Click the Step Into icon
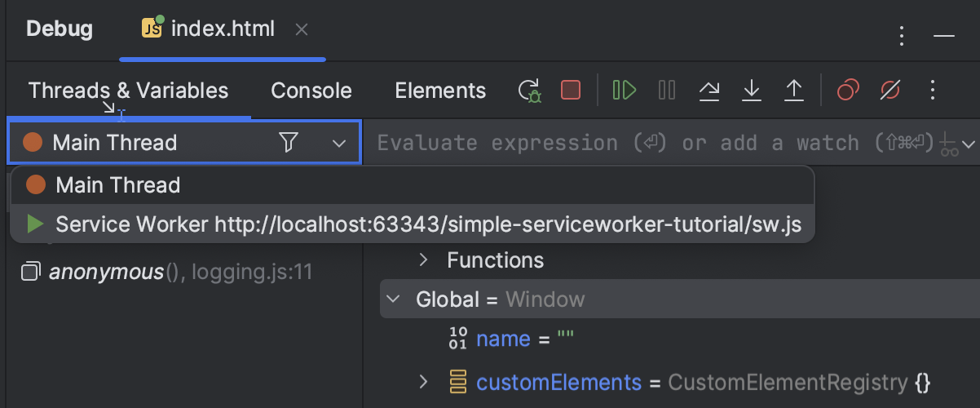Viewport: 980px width, 408px height. click(752, 90)
